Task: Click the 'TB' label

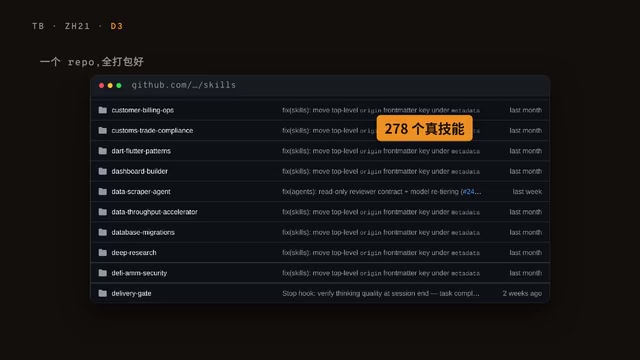Action: click(38, 26)
